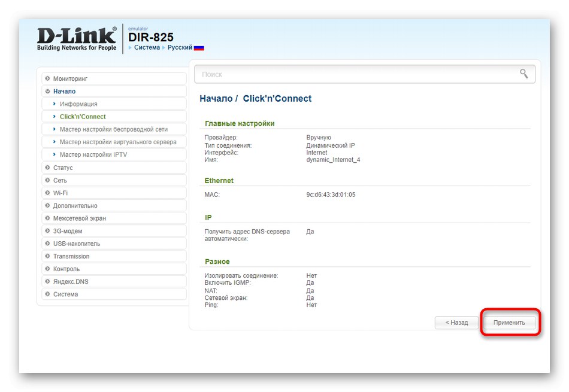Click the Вручную provider value
Screen dimensions: 569x392
(319, 138)
